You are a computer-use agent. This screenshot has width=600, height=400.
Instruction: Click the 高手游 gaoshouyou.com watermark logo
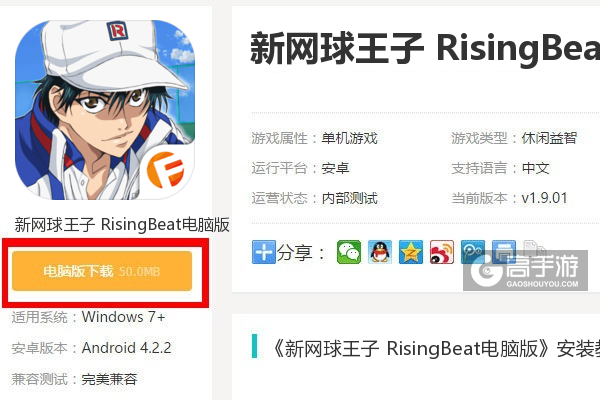pyautogui.click(x=525, y=271)
